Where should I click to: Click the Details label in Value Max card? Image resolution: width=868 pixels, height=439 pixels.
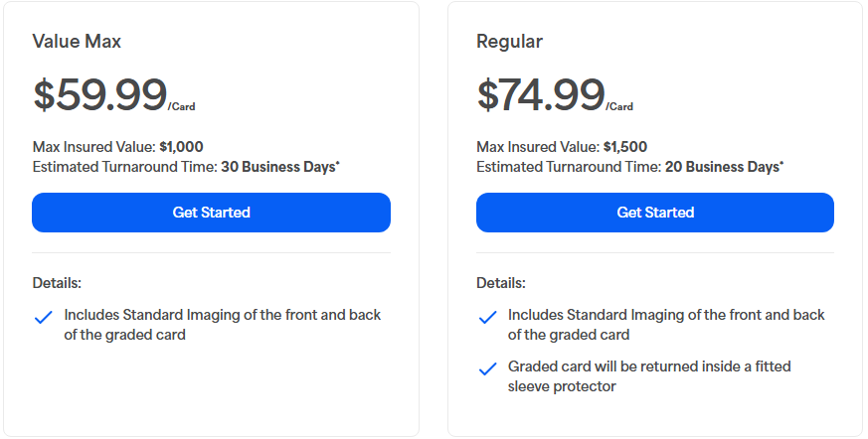pyautogui.click(x=57, y=283)
